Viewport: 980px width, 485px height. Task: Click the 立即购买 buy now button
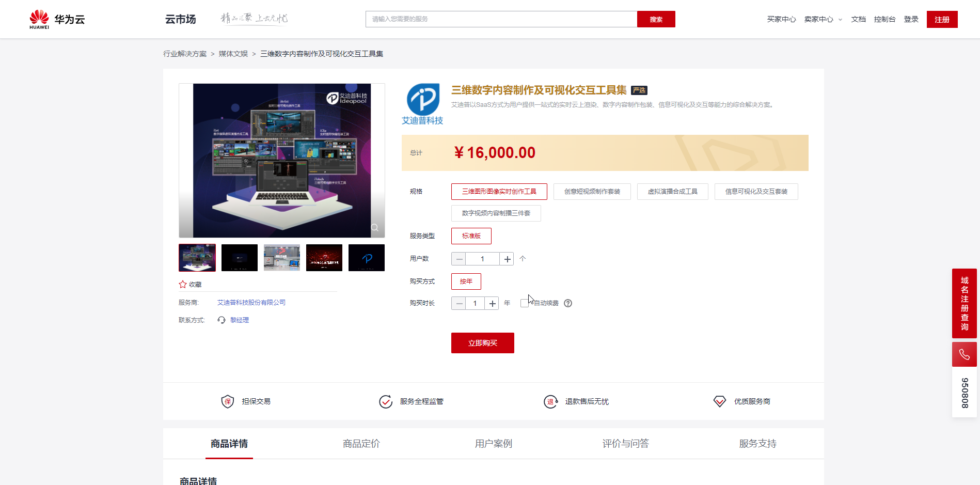[x=482, y=343]
